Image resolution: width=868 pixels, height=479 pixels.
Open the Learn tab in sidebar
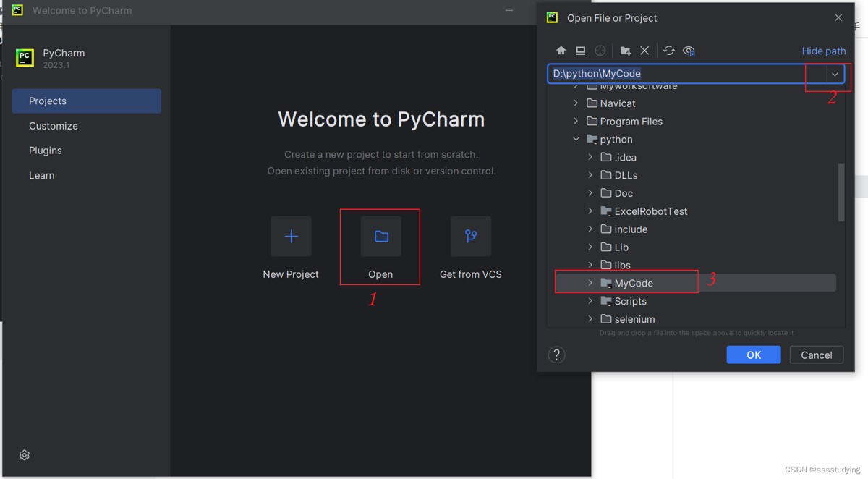86,175
